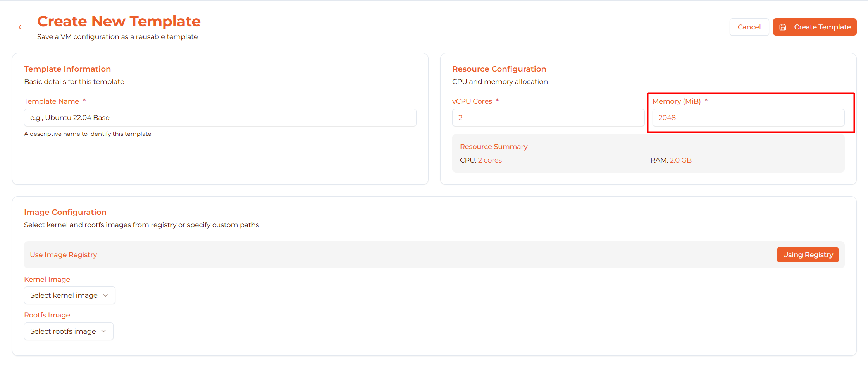Select the Memory (MiB) input field
Screen dimensions: 868x367
point(748,118)
